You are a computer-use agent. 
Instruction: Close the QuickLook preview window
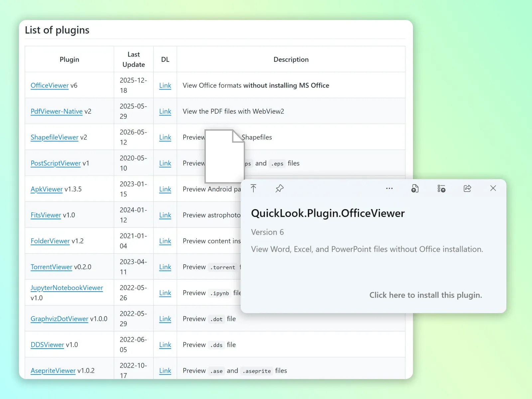coord(493,188)
